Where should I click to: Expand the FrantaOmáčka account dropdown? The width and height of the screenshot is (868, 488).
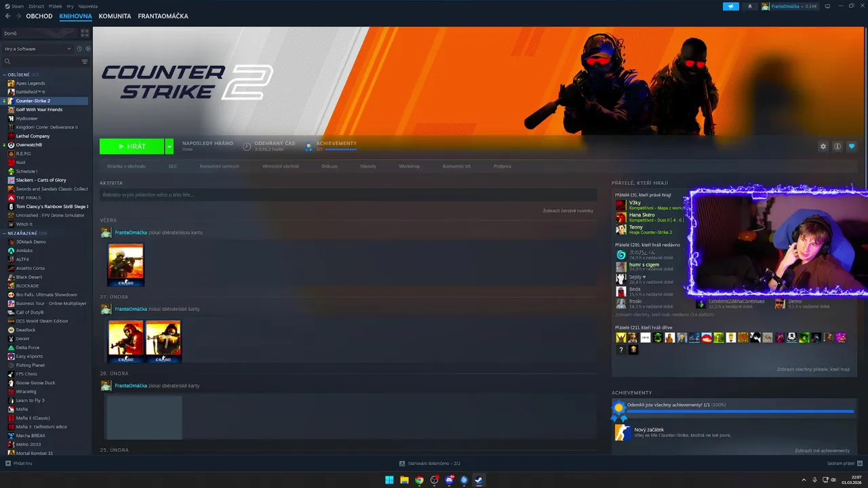tap(789, 6)
